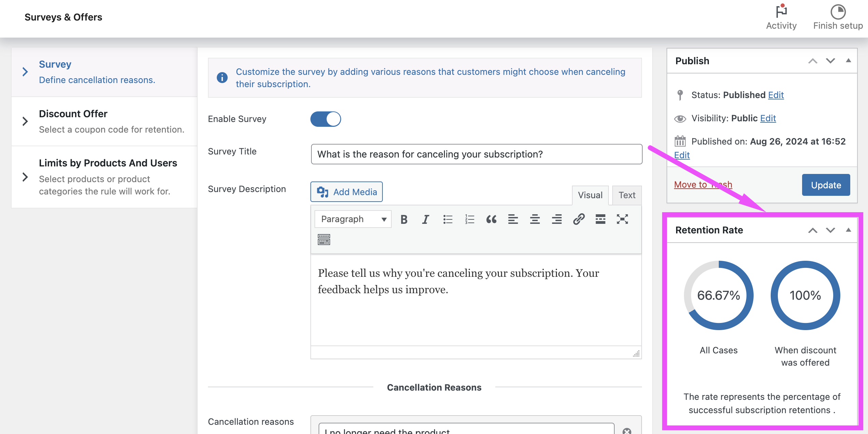Align text right
Viewport: 868px width, 434px height.
tap(557, 219)
